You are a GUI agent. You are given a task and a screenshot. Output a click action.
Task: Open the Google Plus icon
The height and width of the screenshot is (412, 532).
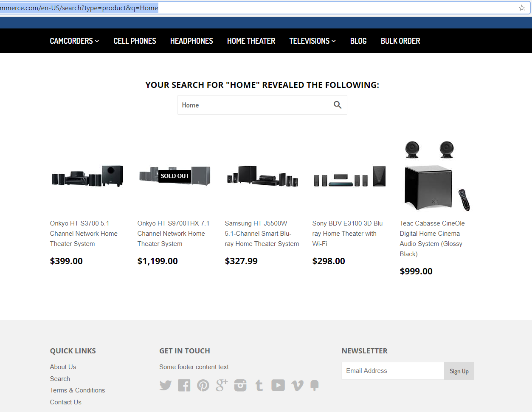click(x=222, y=385)
